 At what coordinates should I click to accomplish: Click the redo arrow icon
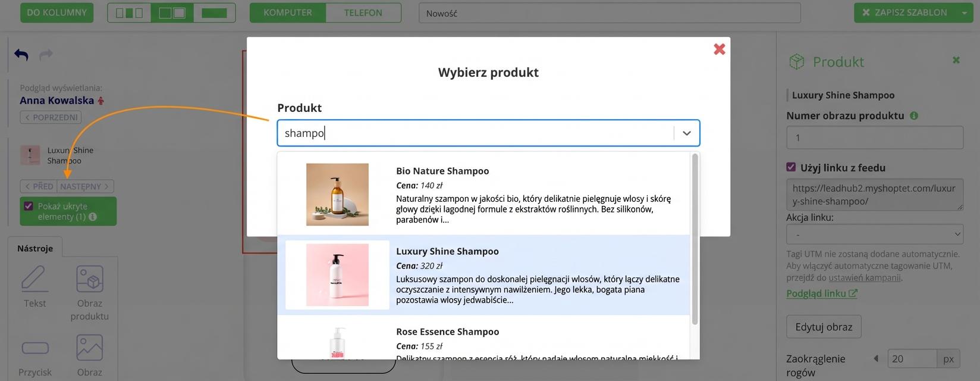coord(46,55)
